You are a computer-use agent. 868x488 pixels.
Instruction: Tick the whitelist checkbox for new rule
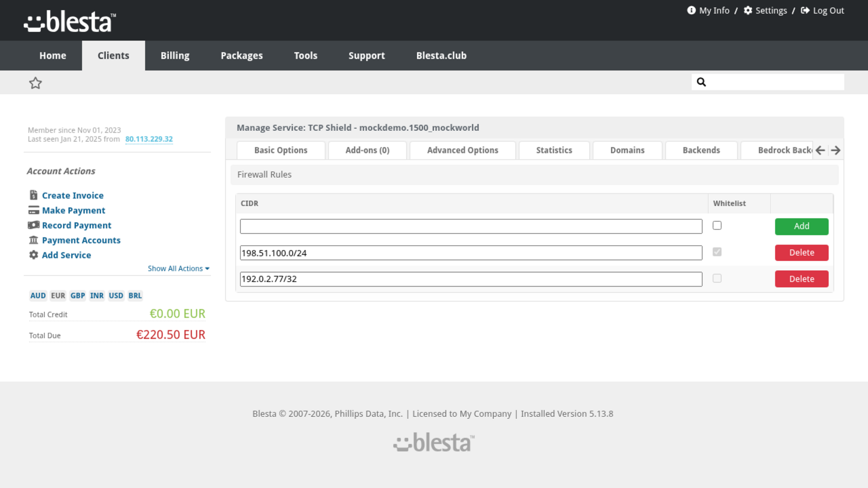pos(717,225)
